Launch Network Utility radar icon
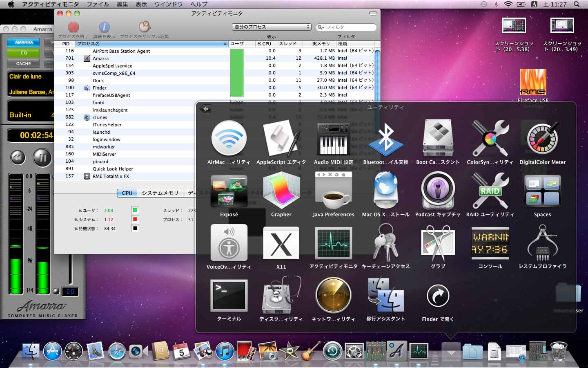Screen dimensions: 588x368 click(x=333, y=295)
